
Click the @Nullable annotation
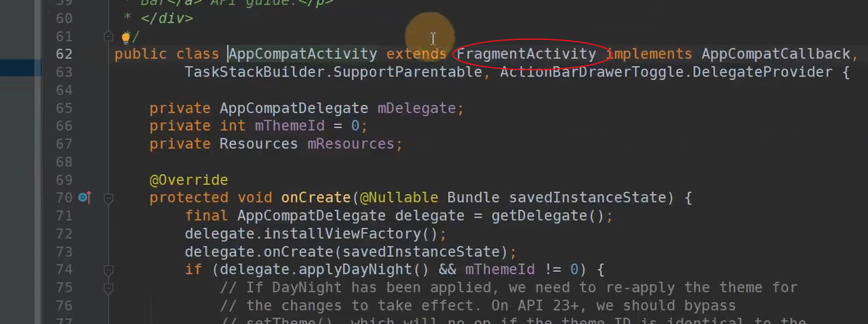pos(399,197)
